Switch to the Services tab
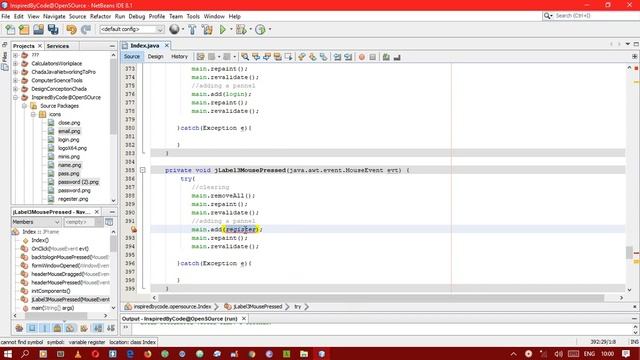 (58, 46)
